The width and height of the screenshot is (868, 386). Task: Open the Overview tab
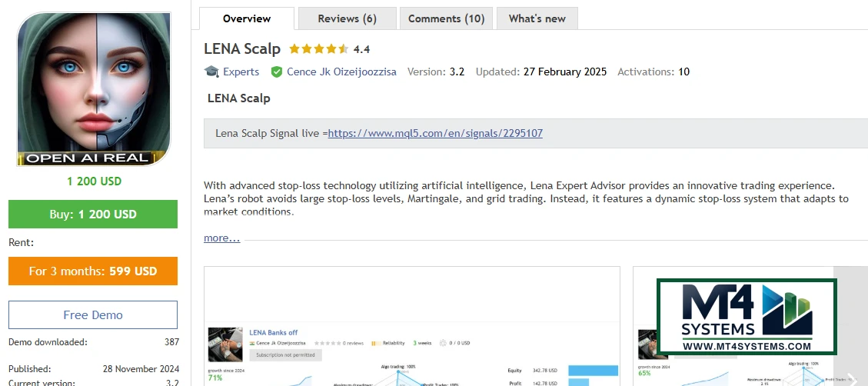246,18
